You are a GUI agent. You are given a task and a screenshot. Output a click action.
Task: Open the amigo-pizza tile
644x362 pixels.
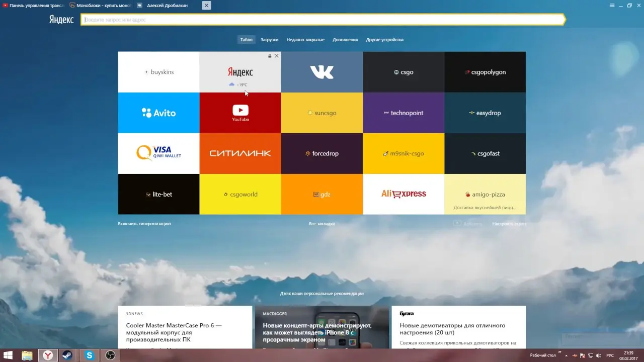tap(485, 194)
